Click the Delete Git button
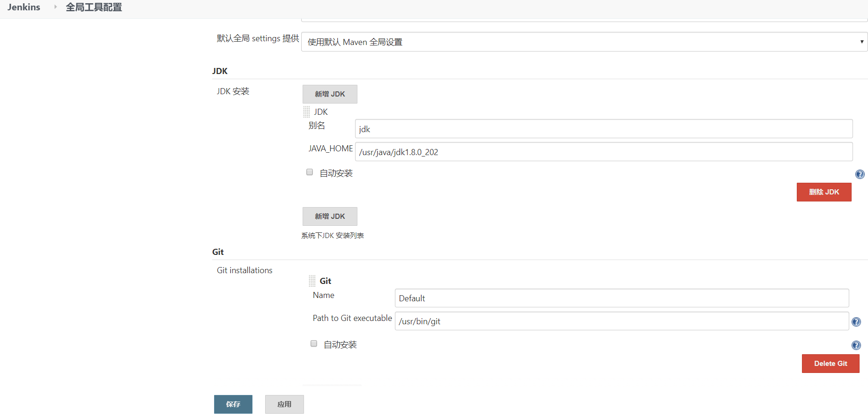 pyautogui.click(x=831, y=364)
